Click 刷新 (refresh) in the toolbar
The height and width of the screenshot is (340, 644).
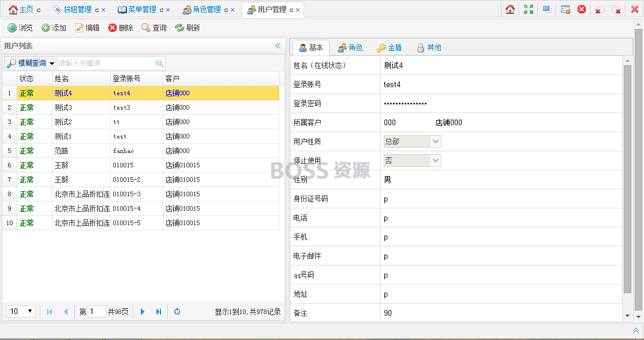tap(188, 28)
